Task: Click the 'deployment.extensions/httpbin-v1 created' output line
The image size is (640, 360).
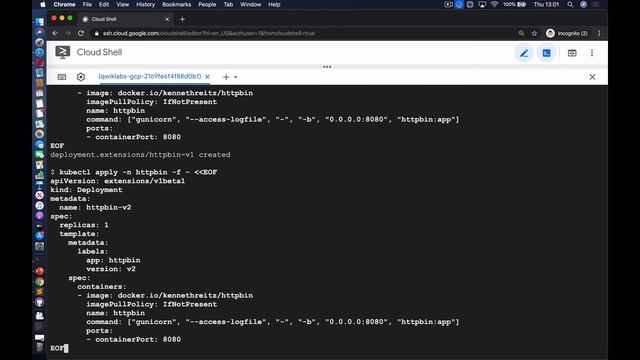Action: point(140,155)
